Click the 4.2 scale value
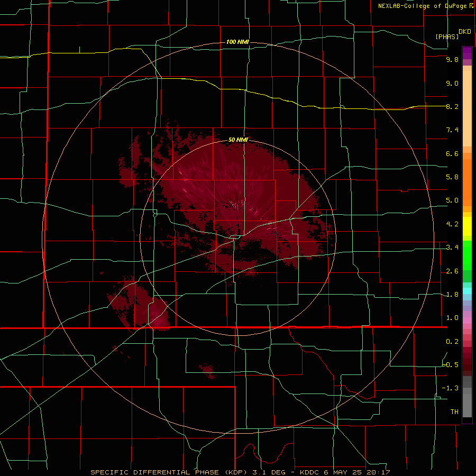This screenshot has width=476, height=476. tap(452, 224)
